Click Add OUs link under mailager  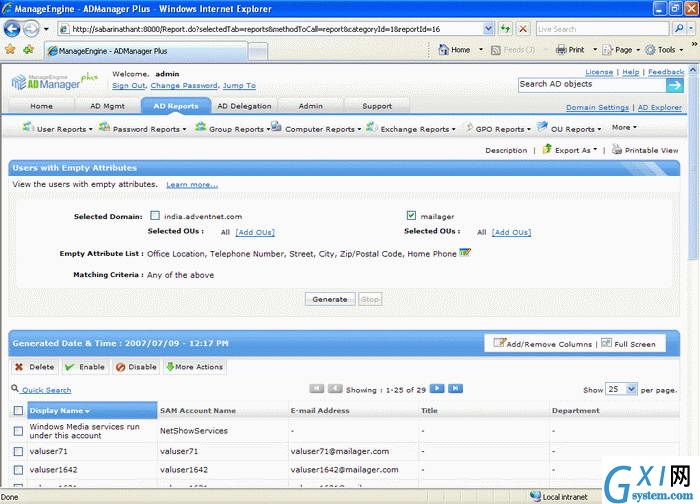(x=512, y=232)
